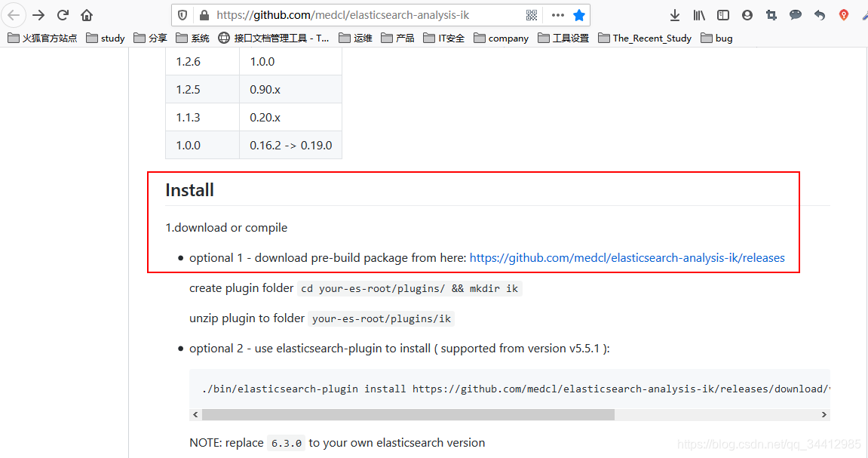Click the your-es-root/plugins/ik code snippet
The width and height of the screenshot is (868, 458).
382,318
